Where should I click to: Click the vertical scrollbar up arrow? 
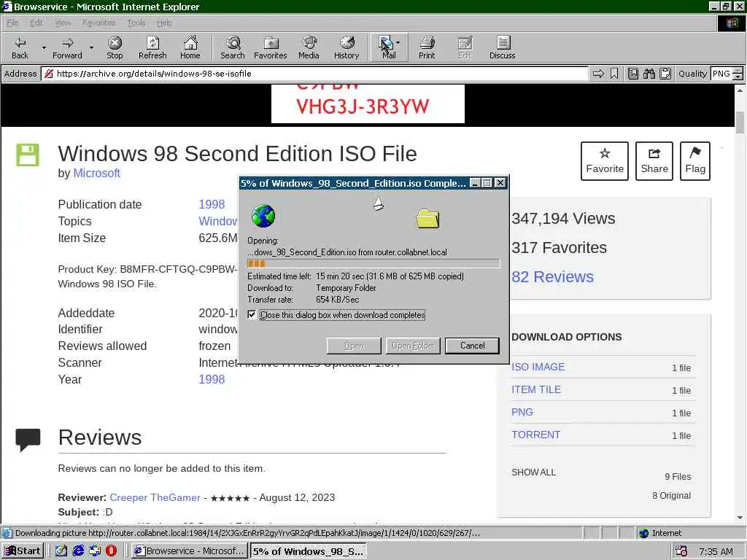click(x=740, y=90)
